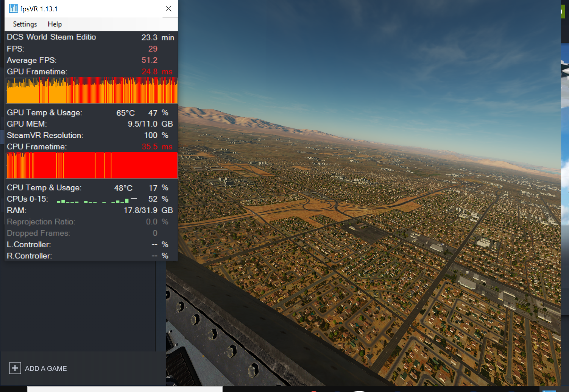Click the FPS value 29

click(x=153, y=49)
